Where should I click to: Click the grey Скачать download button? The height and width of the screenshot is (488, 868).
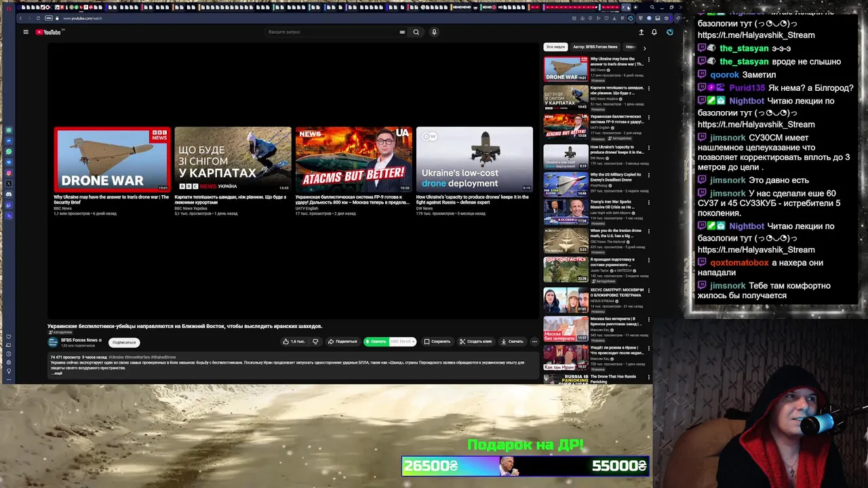(512, 342)
